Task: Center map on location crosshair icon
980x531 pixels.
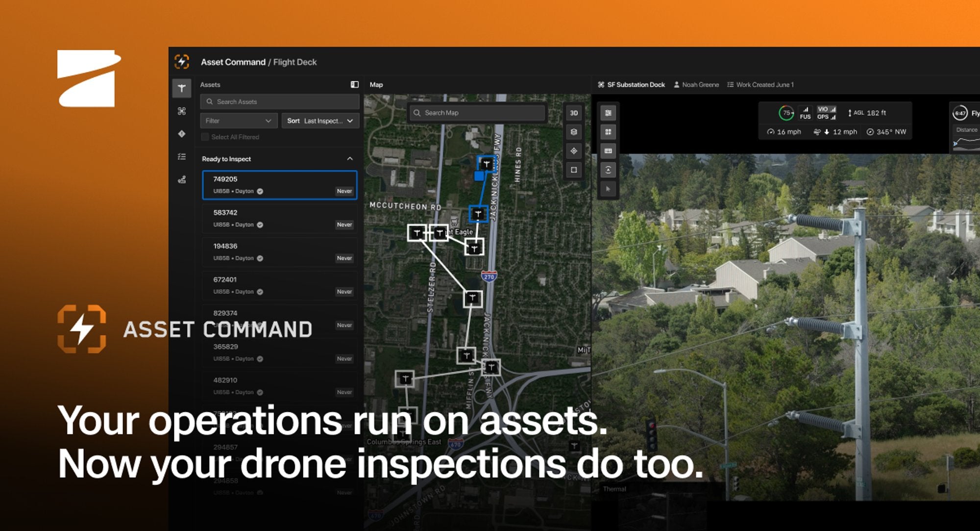Action: pos(574,151)
